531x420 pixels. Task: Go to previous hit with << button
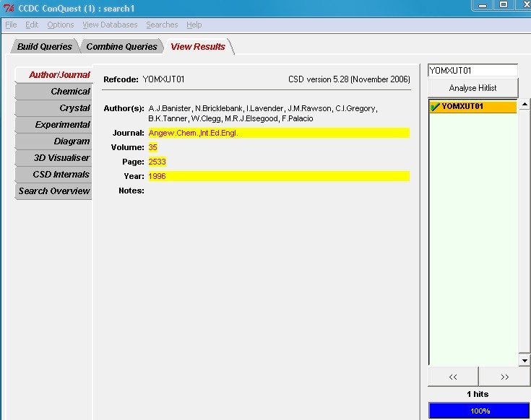tap(453, 377)
